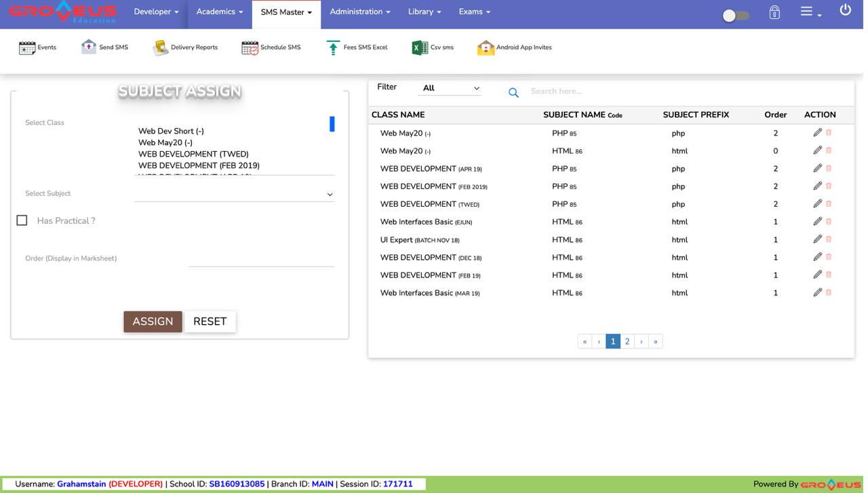Screen dimensions: 868x493
Task: Open the Events calendar icon
Action: (27, 47)
